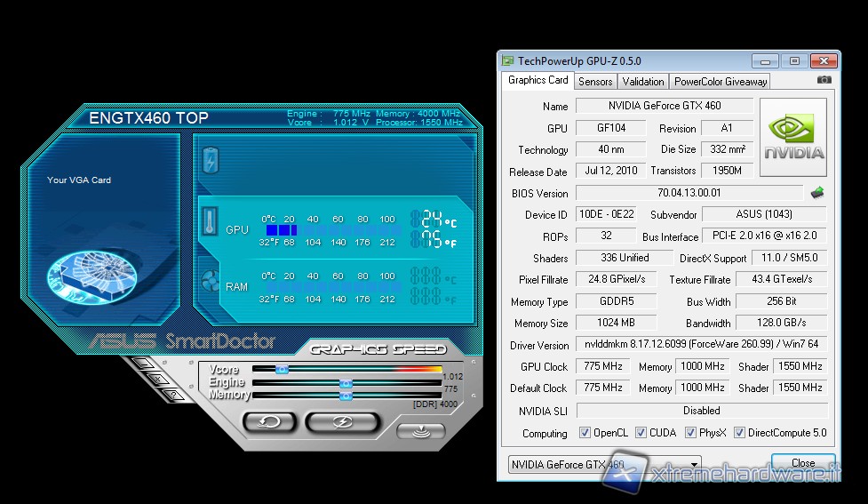Toggle the OpenCL checkbox
Image resolution: width=868 pixels, height=504 pixels.
585,433
